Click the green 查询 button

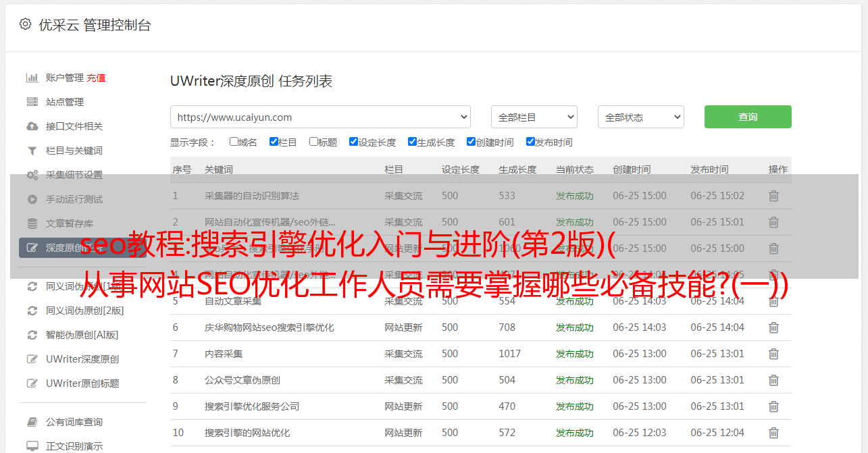tap(748, 117)
